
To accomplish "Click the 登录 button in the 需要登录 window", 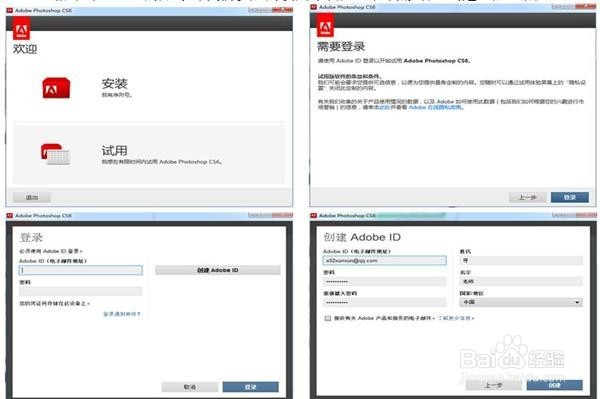I will 569,197.
